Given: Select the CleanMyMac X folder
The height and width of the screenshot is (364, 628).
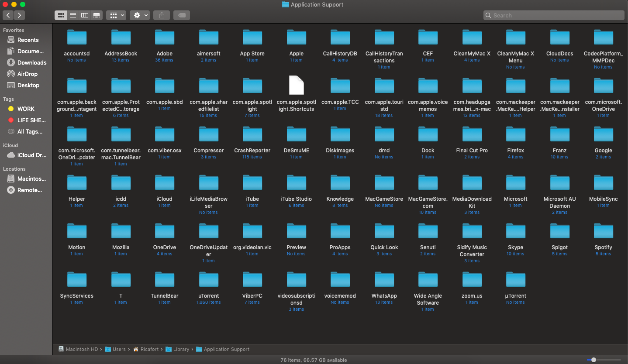Looking at the screenshot, I should pyautogui.click(x=472, y=38).
